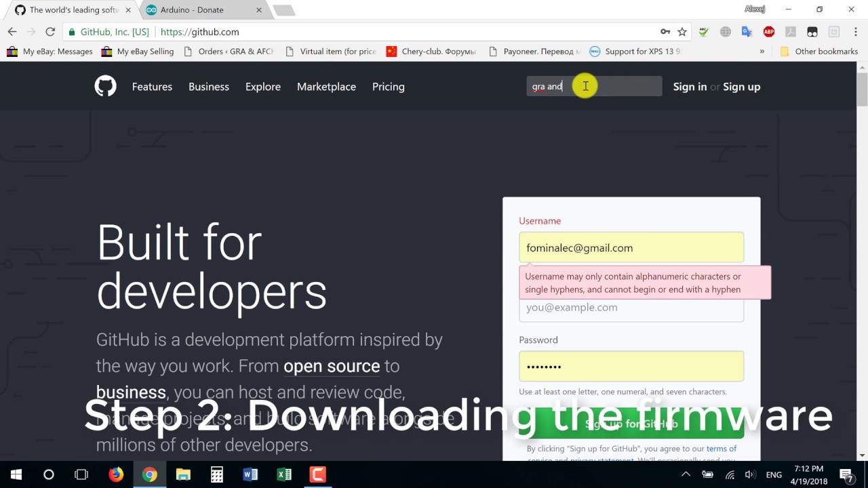Open Word from taskbar
The width and height of the screenshot is (868, 488).
[250, 474]
